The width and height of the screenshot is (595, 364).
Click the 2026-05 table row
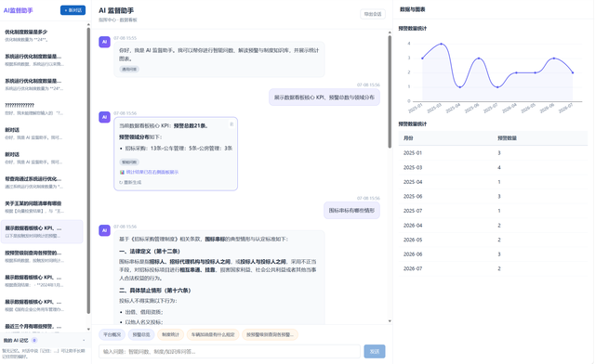pos(493,240)
